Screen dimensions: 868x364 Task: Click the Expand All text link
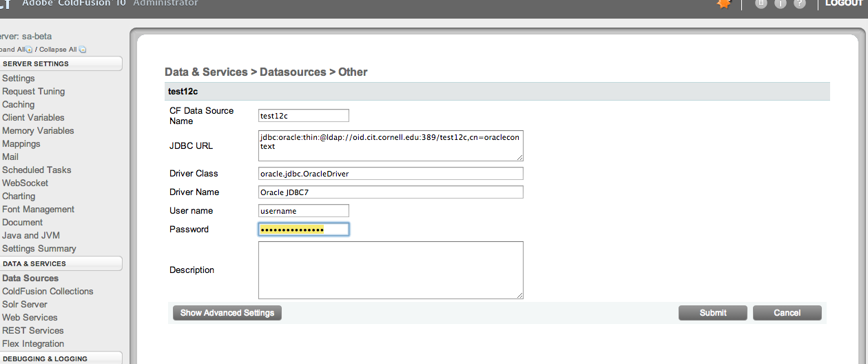click(12, 50)
